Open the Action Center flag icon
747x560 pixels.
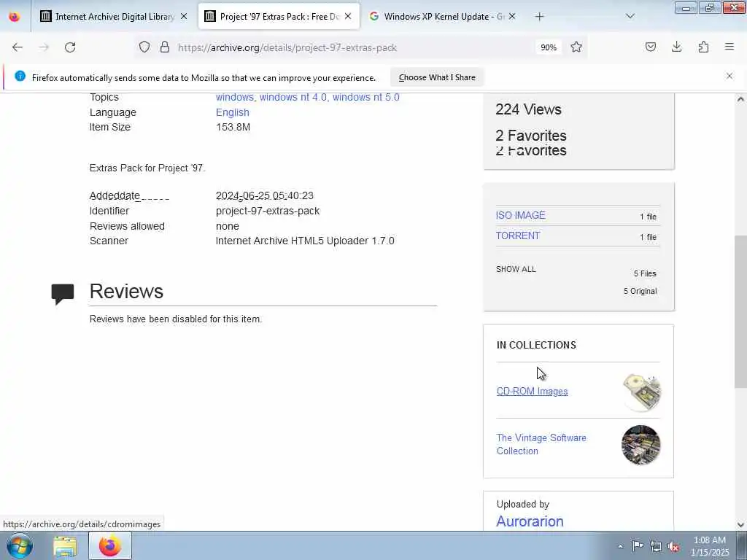click(638, 546)
